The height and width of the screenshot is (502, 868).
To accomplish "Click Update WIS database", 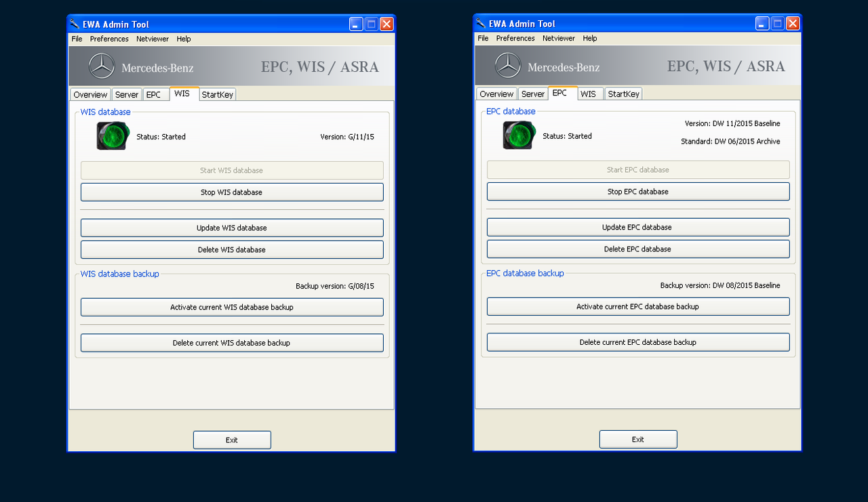I will [x=232, y=228].
